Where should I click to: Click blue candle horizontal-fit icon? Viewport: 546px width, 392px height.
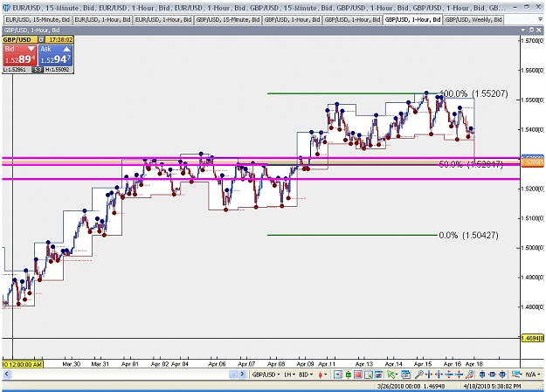pos(493,375)
